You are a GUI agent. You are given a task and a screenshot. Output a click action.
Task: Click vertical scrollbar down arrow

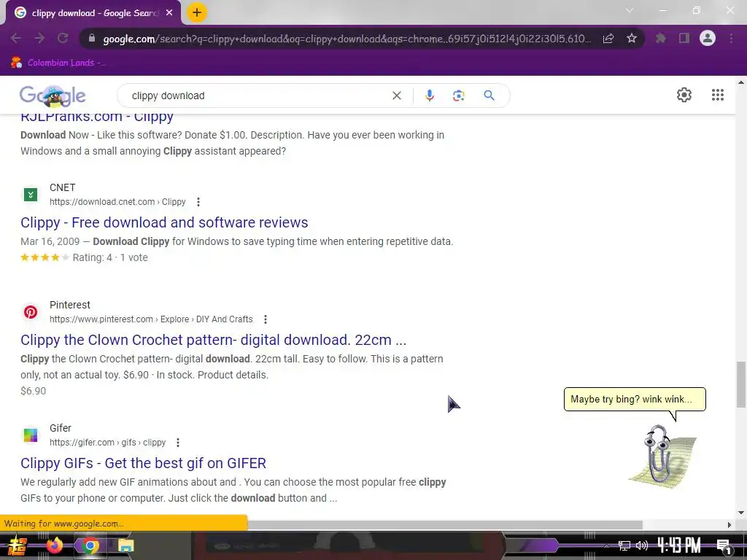click(741, 513)
